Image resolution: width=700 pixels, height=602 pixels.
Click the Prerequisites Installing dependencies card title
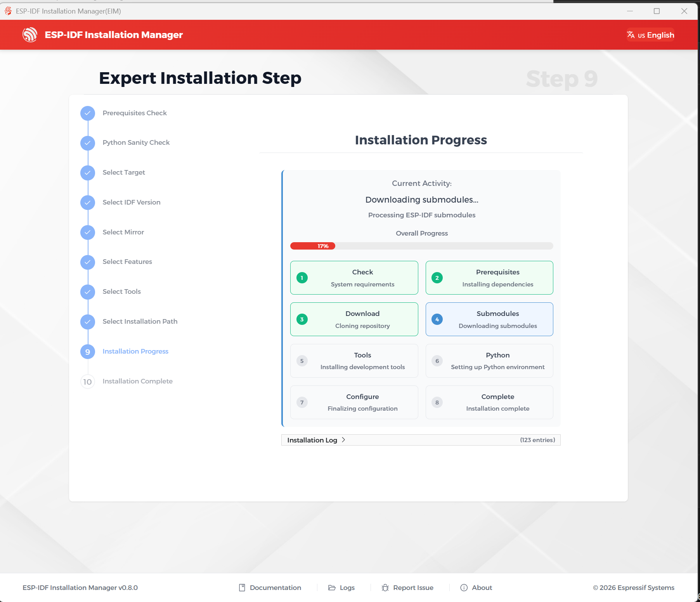coord(498,272)
